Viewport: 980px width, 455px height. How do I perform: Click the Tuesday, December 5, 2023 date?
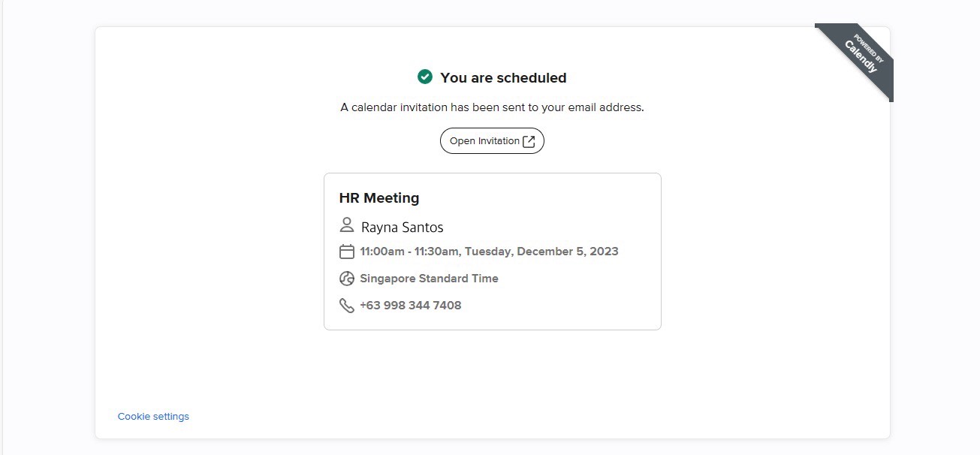[x=541, y=252]
